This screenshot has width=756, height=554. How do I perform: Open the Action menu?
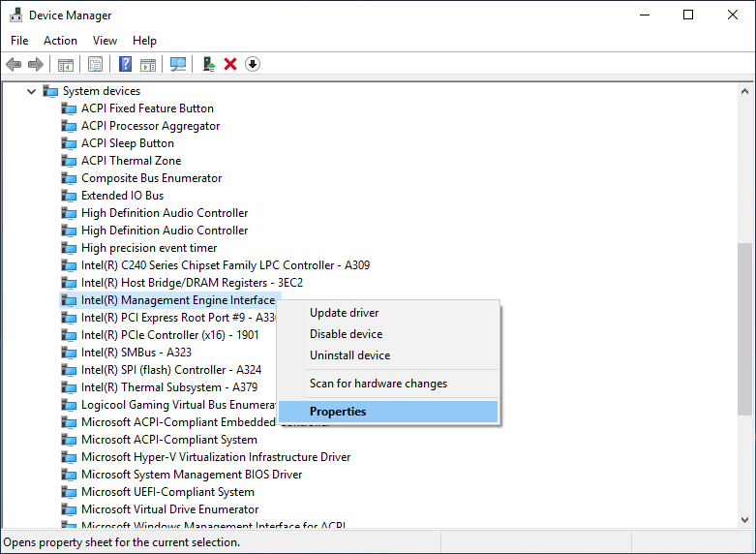coord(60,41)
